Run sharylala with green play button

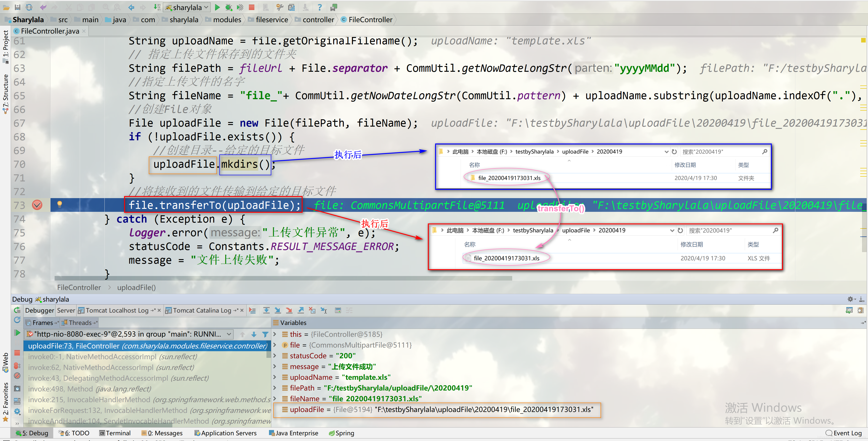[217, 7]
